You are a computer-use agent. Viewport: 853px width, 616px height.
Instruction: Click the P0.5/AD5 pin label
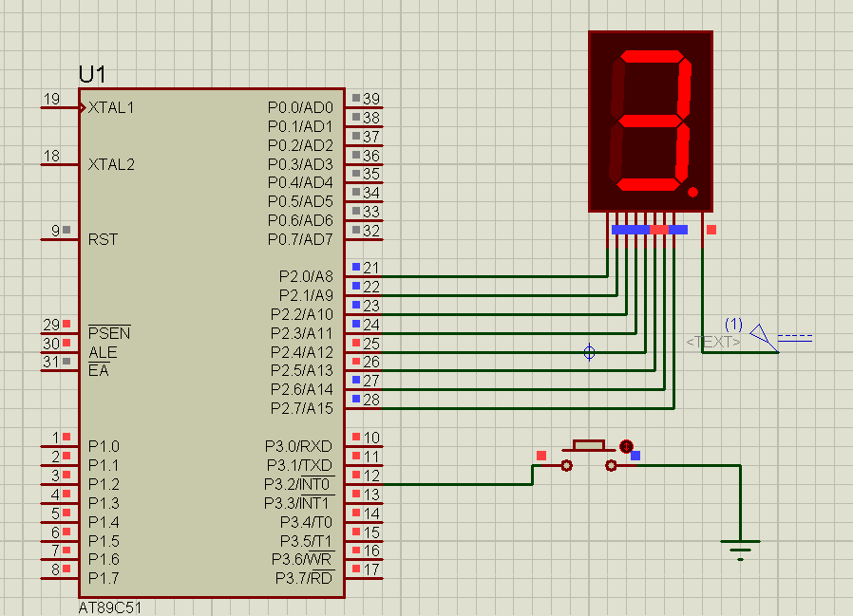(x=300, y=201)
